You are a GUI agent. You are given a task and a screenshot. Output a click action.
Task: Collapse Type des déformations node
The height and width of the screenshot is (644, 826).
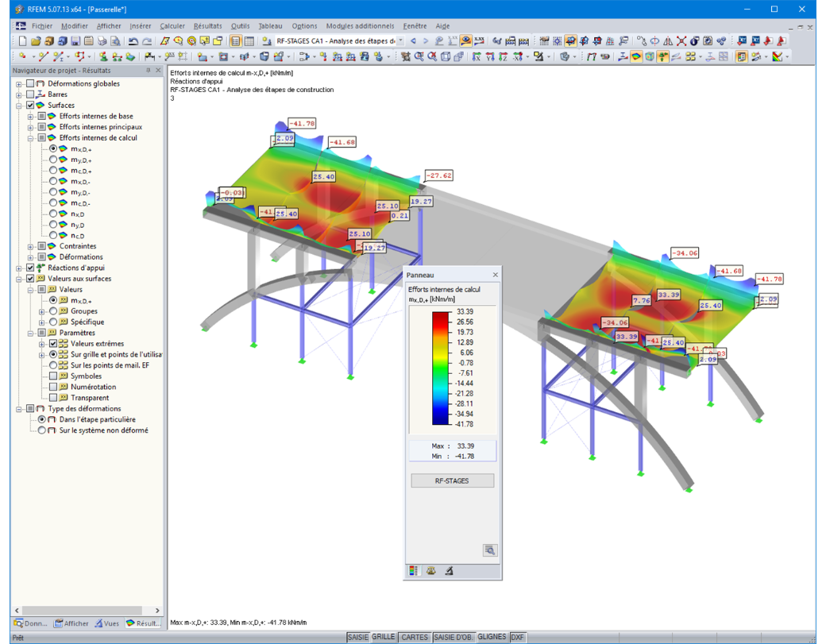point(18,409)
